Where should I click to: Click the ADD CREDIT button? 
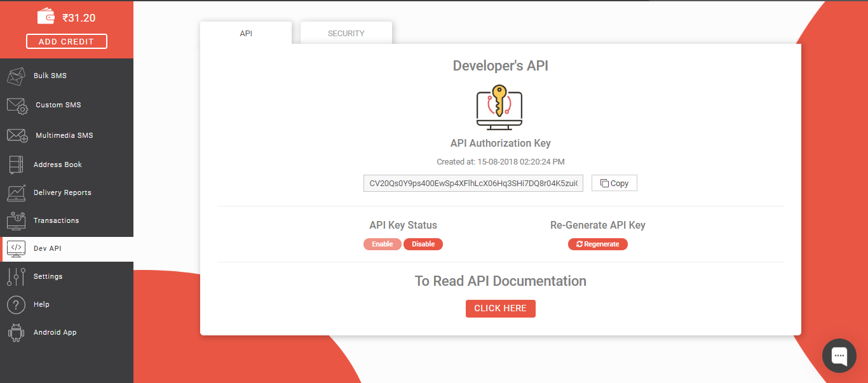(x=67, y=41)
